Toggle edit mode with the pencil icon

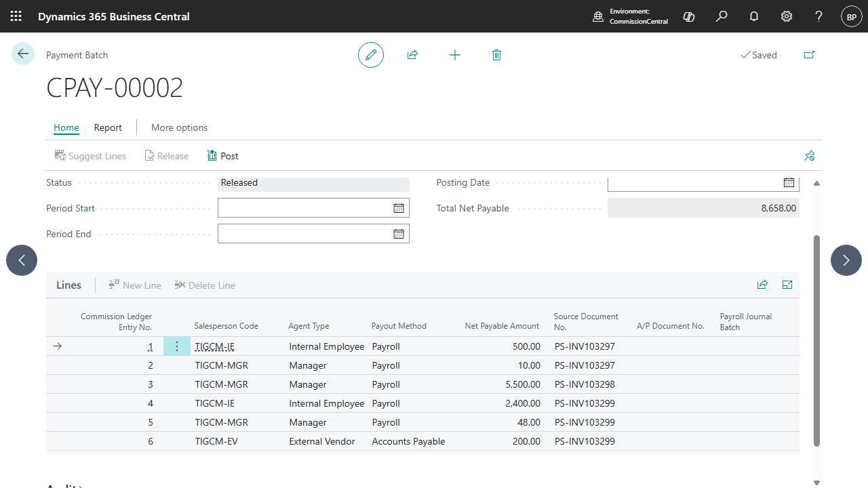(x=371, y=55)
